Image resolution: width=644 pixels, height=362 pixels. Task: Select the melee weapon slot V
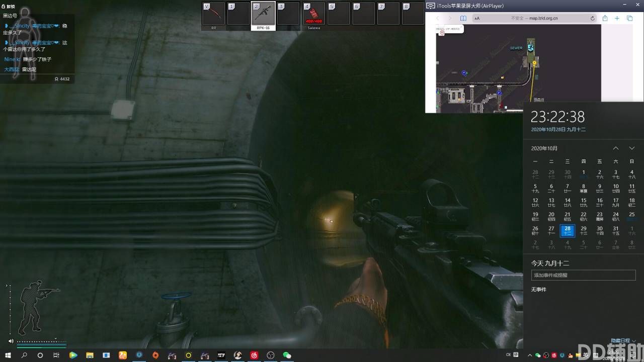213,14
